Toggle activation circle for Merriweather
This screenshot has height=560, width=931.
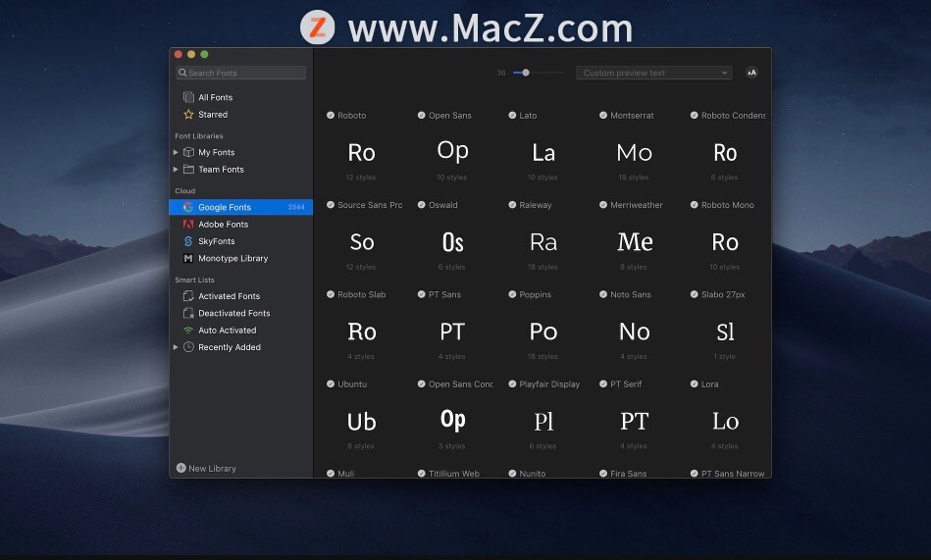point(602,205)
